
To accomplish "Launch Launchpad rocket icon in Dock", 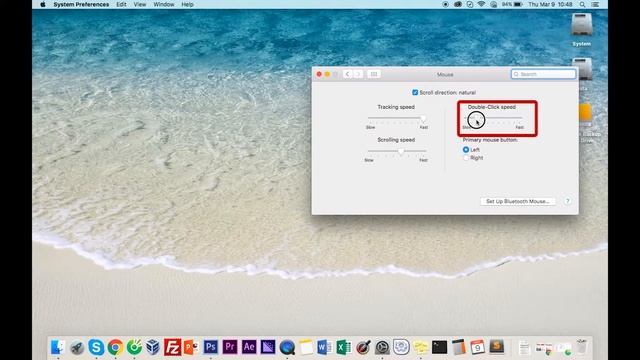I will [x=77, y=347].
